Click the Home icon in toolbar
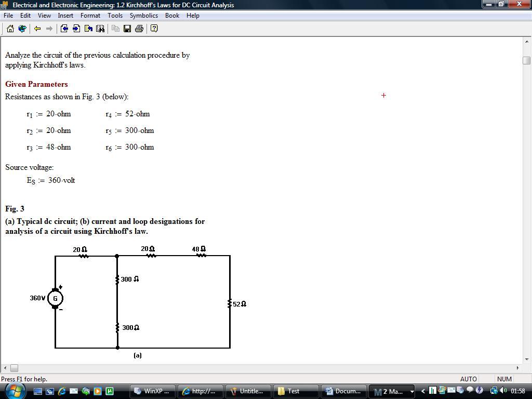The image size is (532, 399). [x=10, y=29]
